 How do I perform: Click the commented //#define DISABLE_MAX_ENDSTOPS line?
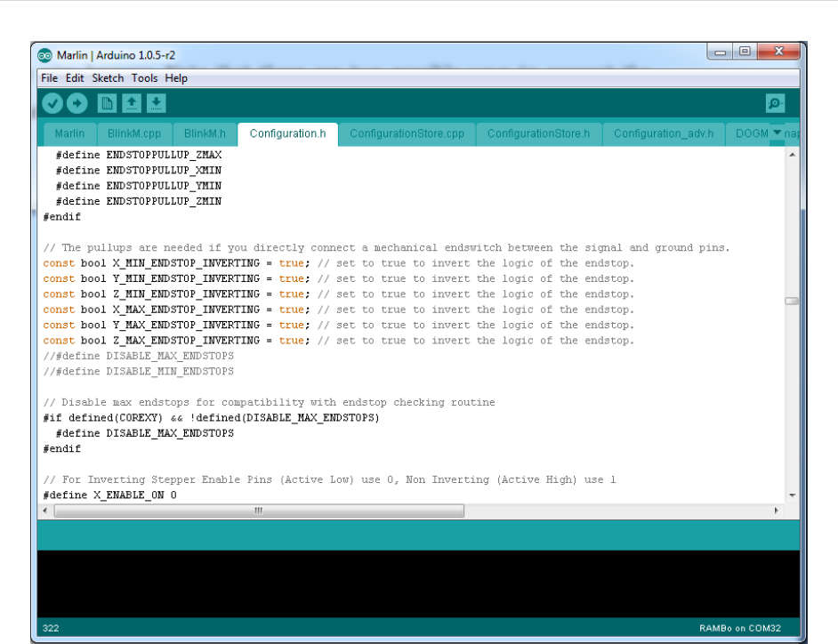point(139,356)
